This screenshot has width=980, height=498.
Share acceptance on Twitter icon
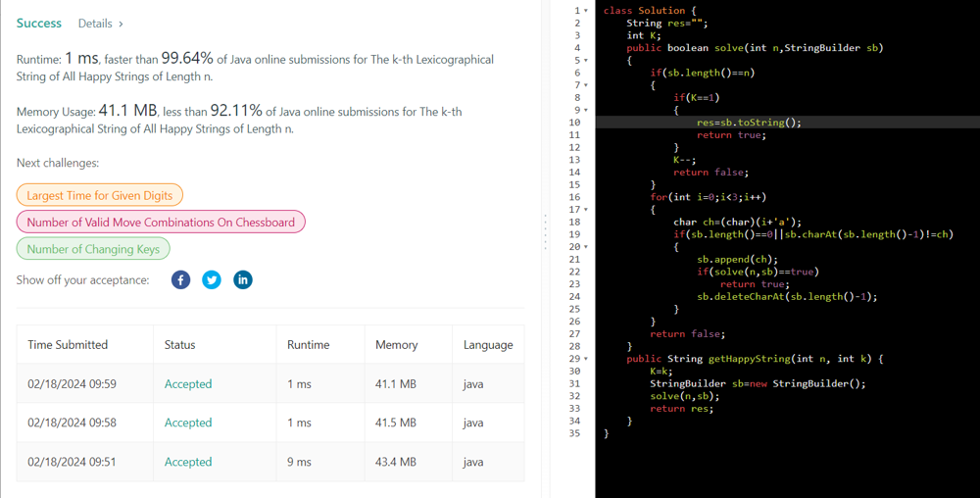click(x=212, y=279)
